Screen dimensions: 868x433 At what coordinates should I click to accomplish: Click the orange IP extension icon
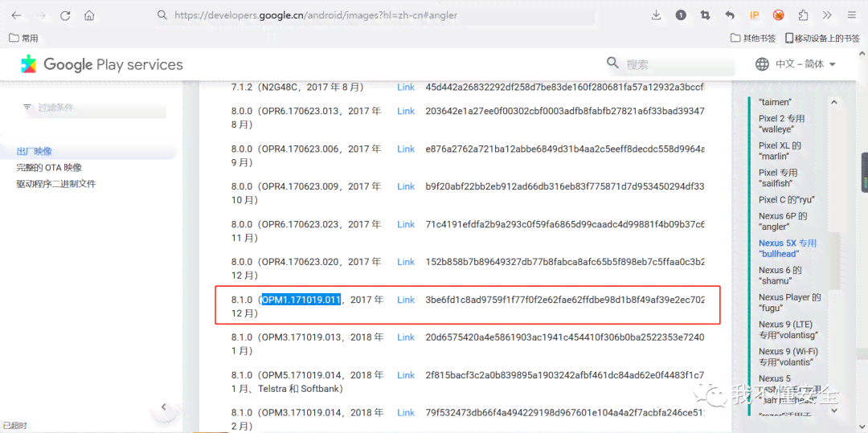click(x=754, y=15)
